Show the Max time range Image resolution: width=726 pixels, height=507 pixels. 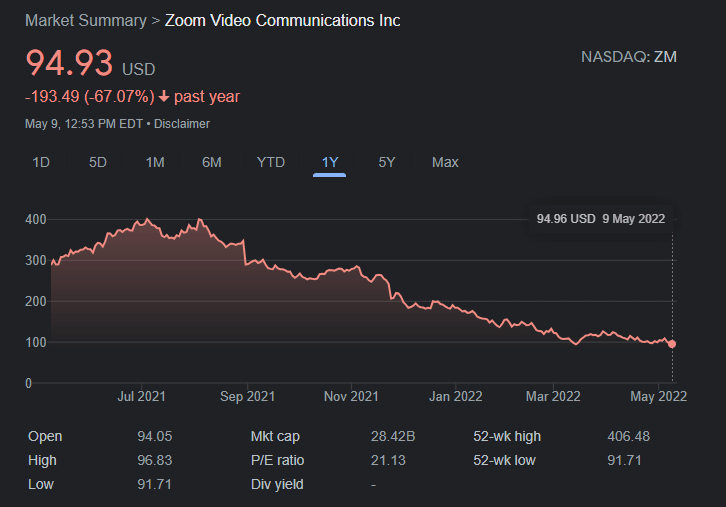(445, 162)
